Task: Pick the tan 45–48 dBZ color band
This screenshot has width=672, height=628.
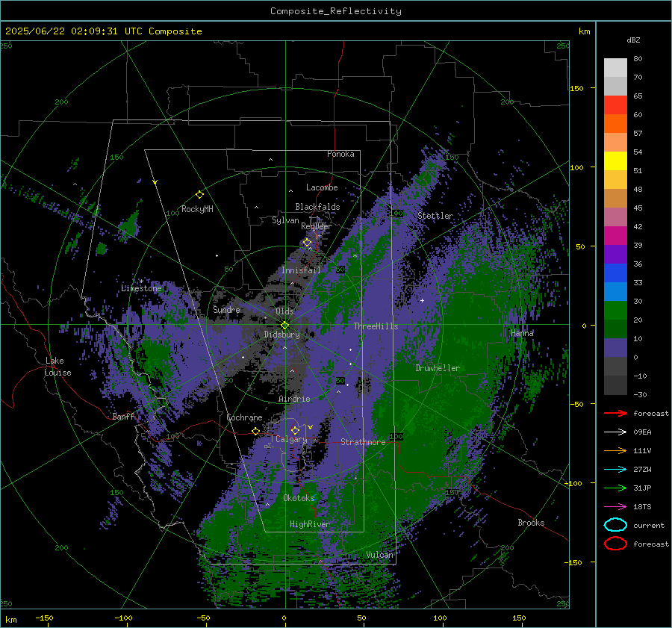Action: [615, 199]
